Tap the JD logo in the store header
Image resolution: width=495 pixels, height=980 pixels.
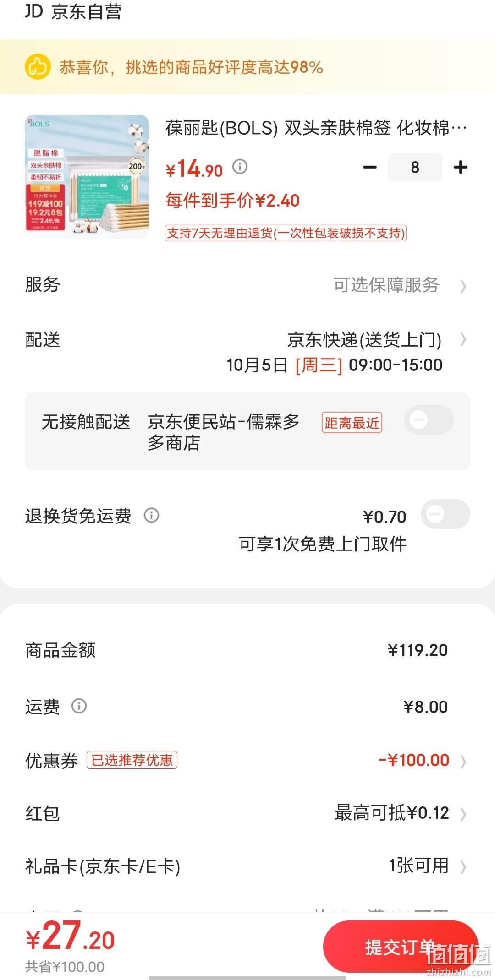pyautogui.click(x=33, y=11)
